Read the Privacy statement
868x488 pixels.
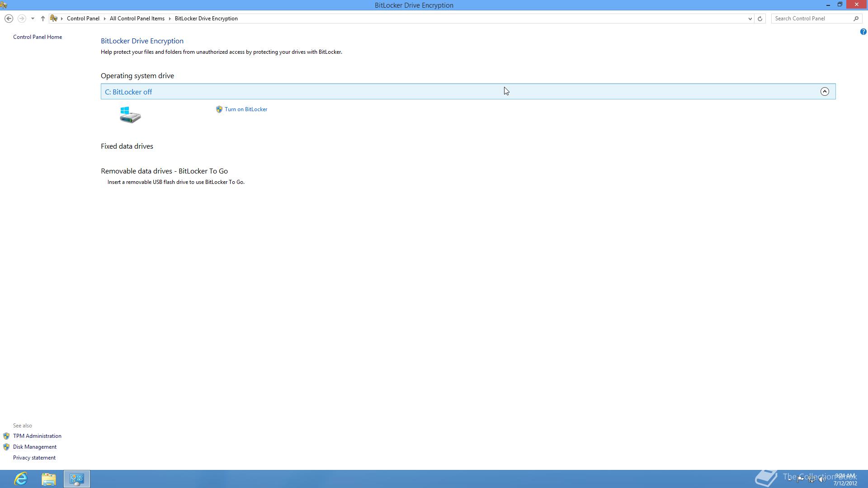(x=34, y=458)
